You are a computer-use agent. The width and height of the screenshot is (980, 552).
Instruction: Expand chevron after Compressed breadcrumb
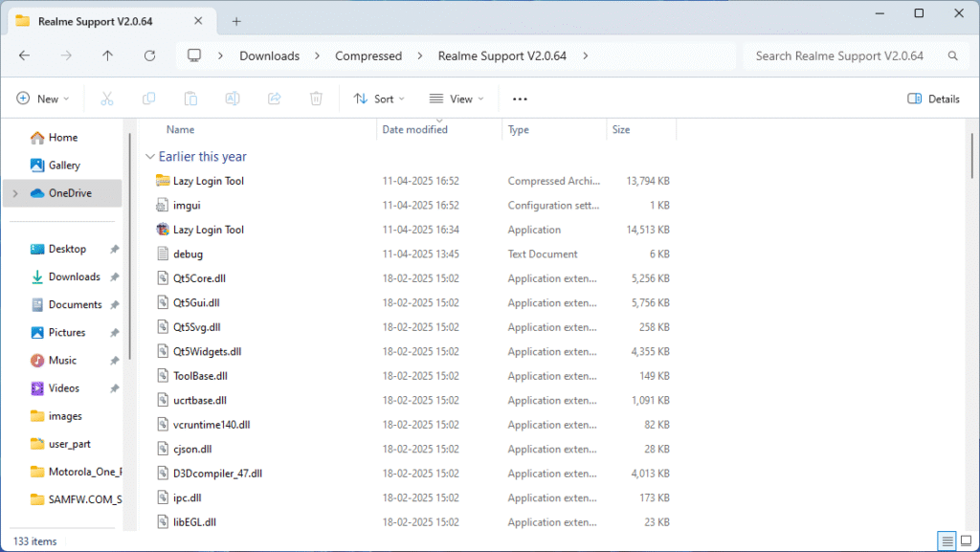[420, 55]
